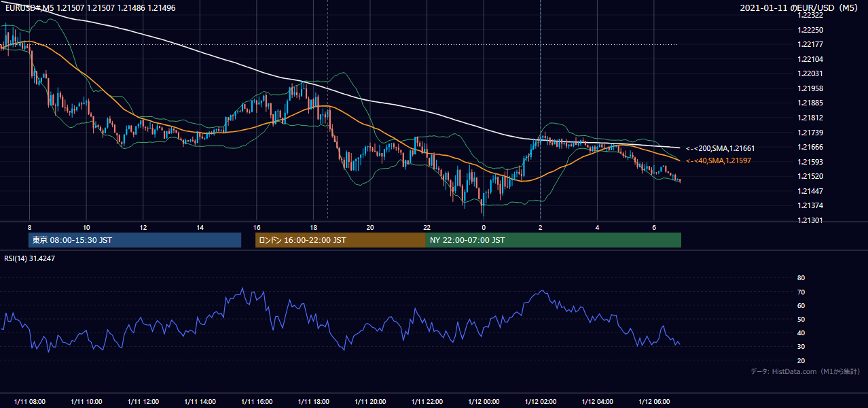Click the 1/12 04:00 time label

click(596, 401)
